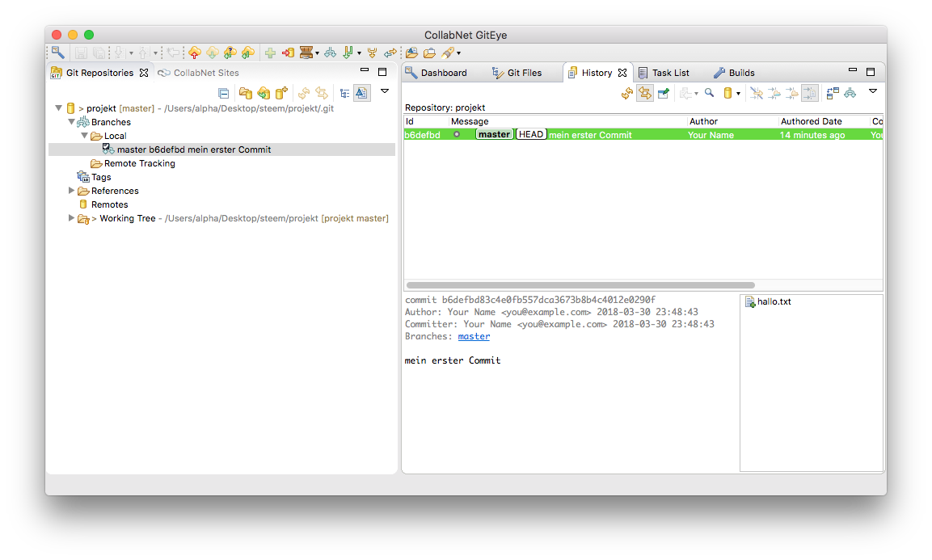This screenshot has width=932, height=560.
Task: Click the blue-orange Synchronize arrows icon
Action: coord(390,53)
